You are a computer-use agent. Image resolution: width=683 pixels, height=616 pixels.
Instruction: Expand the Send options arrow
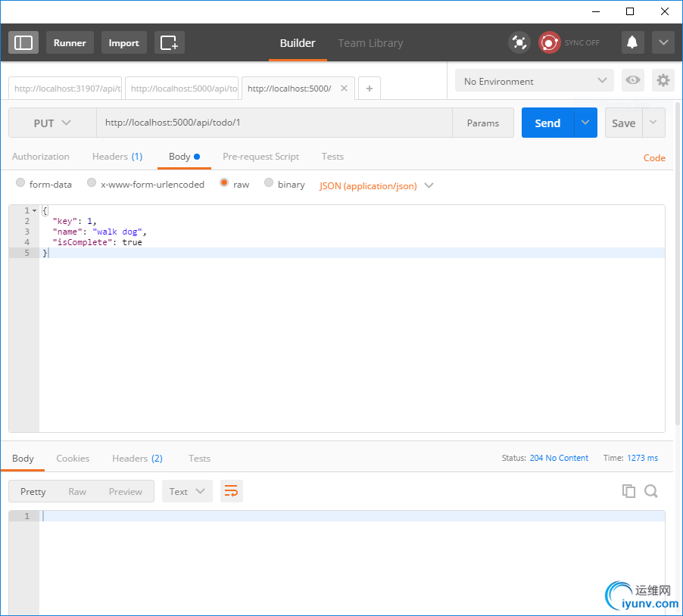pyautogui.click(x=585, y=123)
